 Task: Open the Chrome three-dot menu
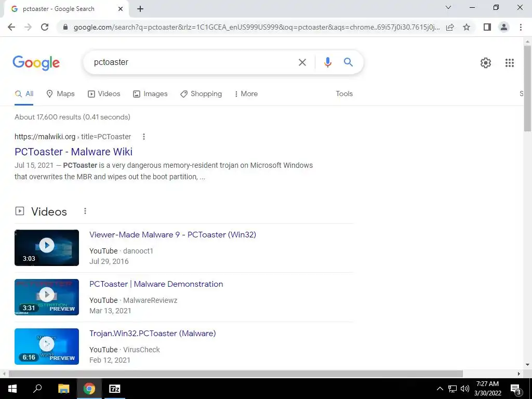click(x=521, y=27)
